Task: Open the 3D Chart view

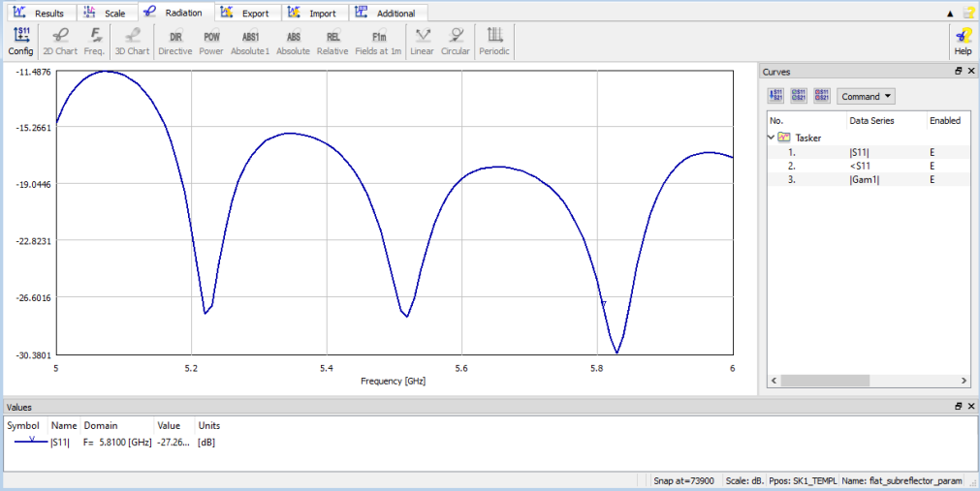Action: [x=133, y=42]
